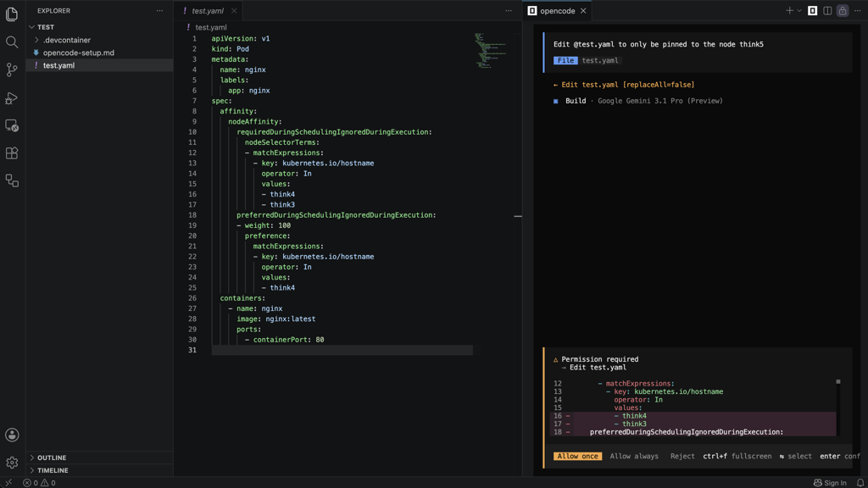Image resolution: width=868 pixels, height=488 pixels.
Task: Open Explorer views and more actions ellipsis
Action: 159,10
